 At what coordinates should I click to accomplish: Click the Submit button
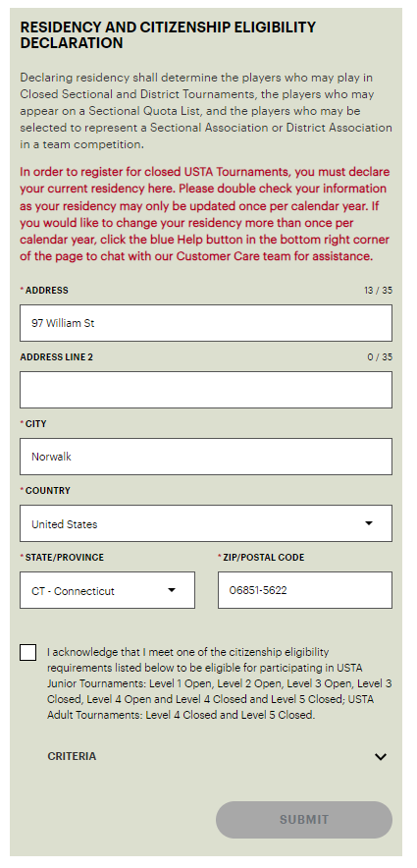[x=304, y=819]
